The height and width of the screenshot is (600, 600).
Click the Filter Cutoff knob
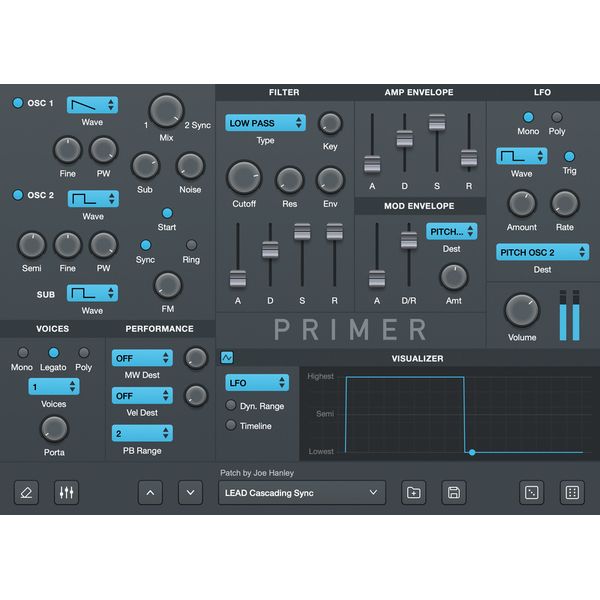point(243,178)
